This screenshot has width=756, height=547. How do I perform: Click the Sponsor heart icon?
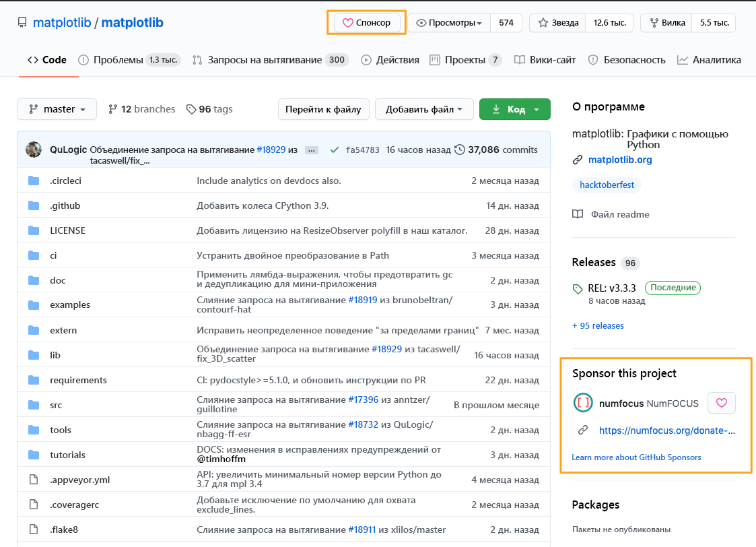[x=347, y=22]
